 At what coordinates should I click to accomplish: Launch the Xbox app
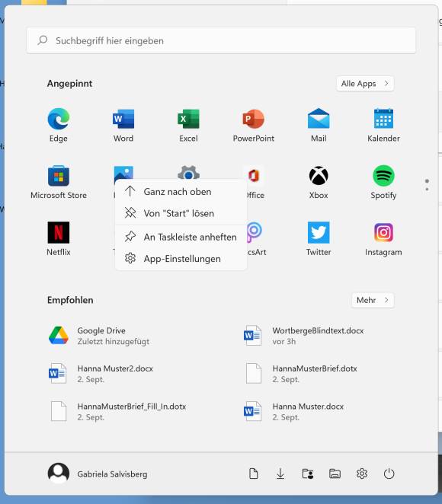click(319, 182)
